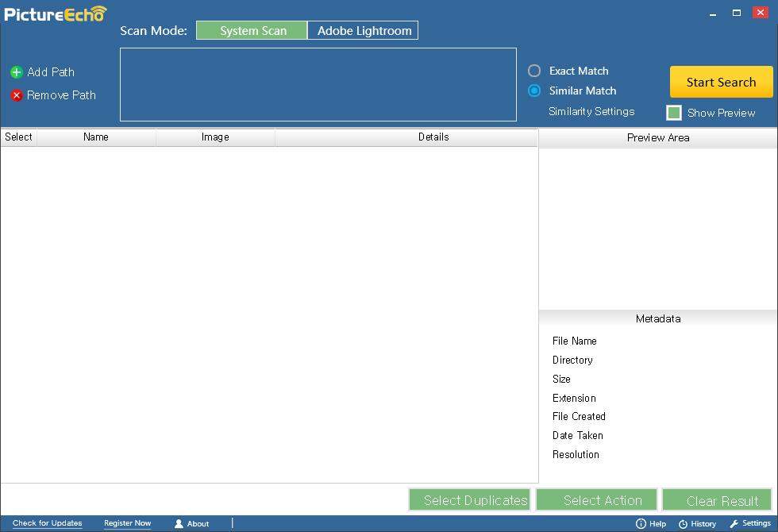Switch to the Adobe Lightroom scan mode tab
This screenshot has height=532, width=778.
tap(363, 30)
